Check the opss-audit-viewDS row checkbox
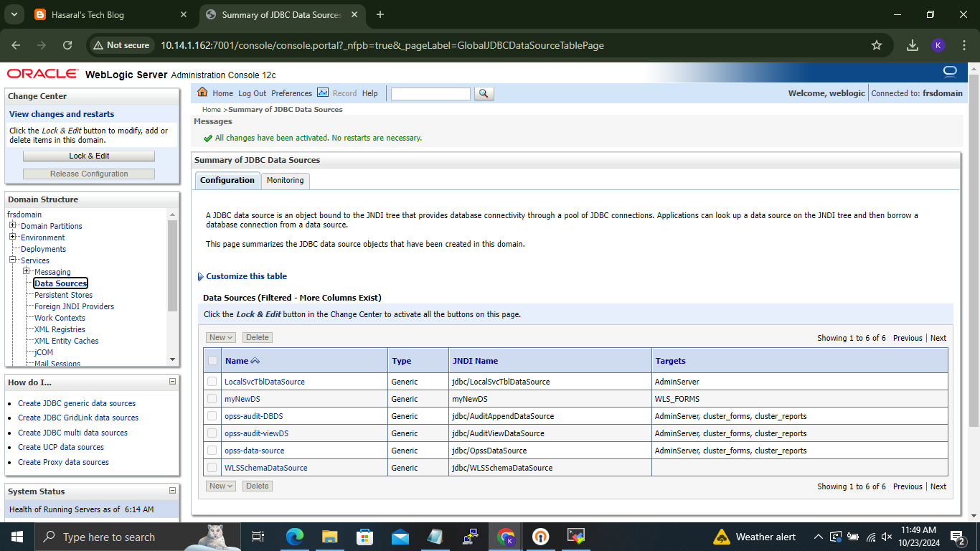The image size is (980, 551). [x=212, y=433]
